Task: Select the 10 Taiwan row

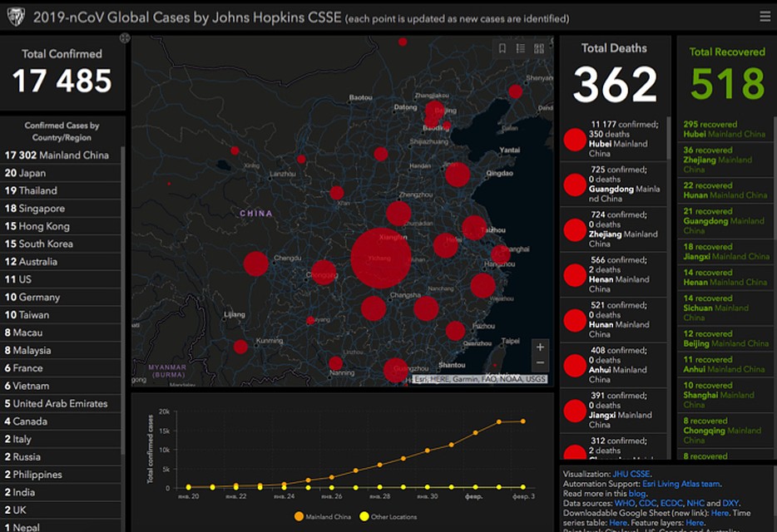Action: point(61,315)
